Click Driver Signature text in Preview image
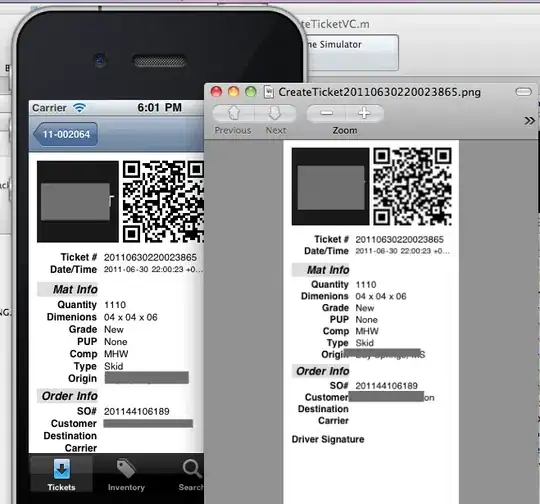 click(328, 440)
